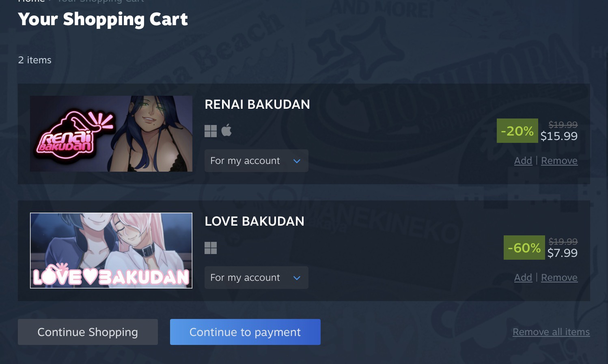608x364 pixels.
Task: Click Add link for RENAI BAKUDAN
Action: coord(523,161)
